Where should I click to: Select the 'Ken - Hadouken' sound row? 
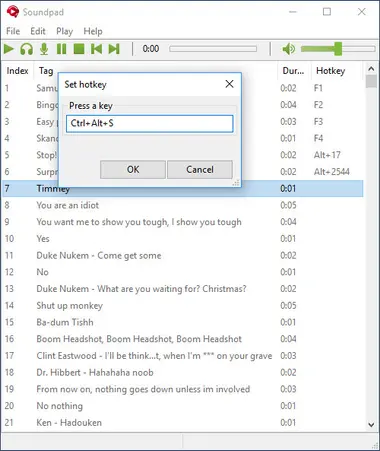click(182, 422)
